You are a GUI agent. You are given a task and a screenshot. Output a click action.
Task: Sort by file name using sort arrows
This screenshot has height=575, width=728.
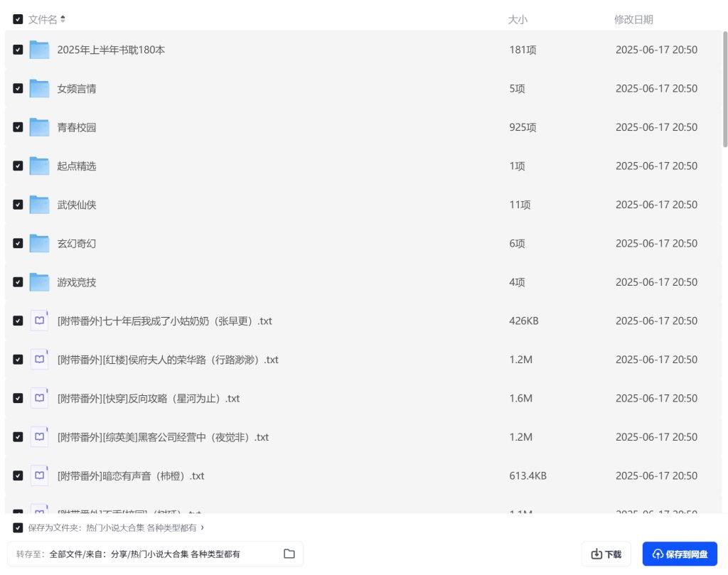(63, 19)
